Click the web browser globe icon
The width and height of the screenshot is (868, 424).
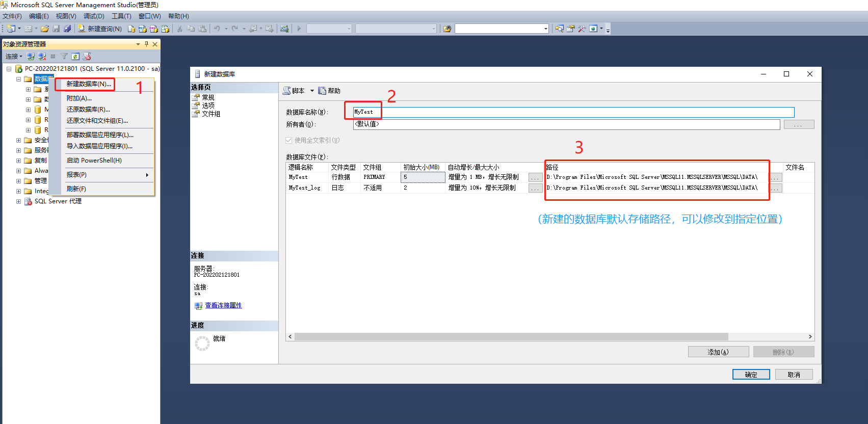coord(593,29)
